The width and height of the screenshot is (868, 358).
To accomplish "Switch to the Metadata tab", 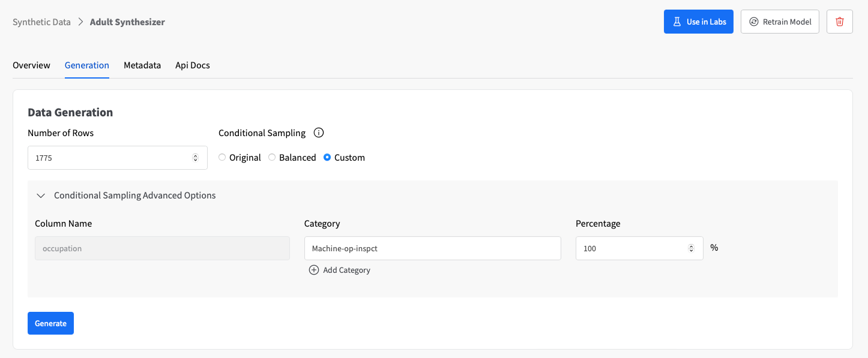I will [142, 65].
